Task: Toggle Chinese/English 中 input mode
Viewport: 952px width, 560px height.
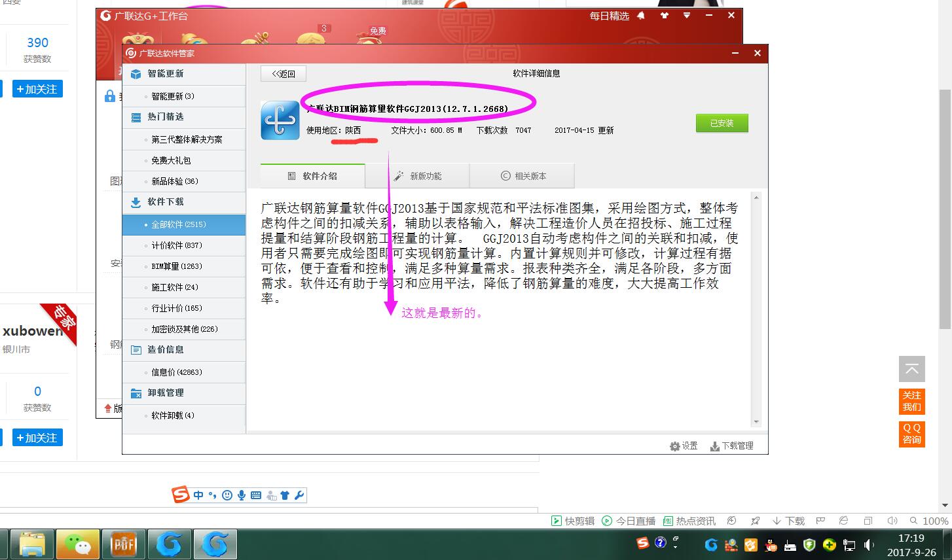Action: click(198, 495)
